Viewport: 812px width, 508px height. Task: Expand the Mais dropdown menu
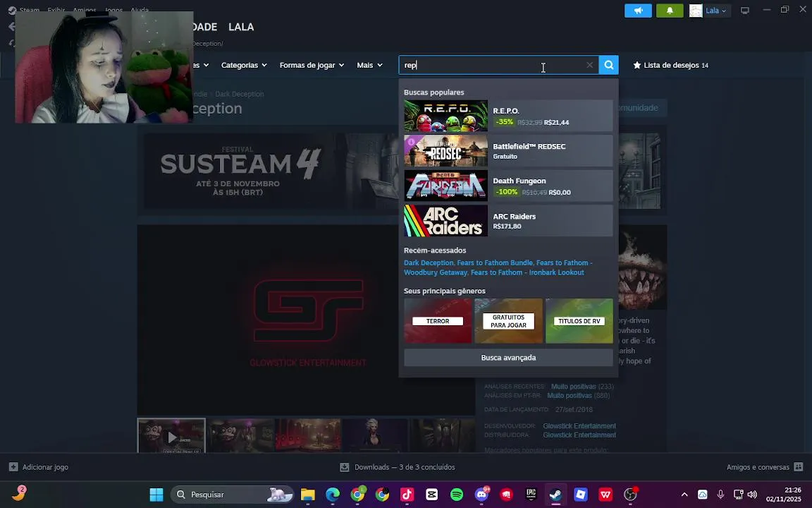pyautogui.click(x=370, y=65)
